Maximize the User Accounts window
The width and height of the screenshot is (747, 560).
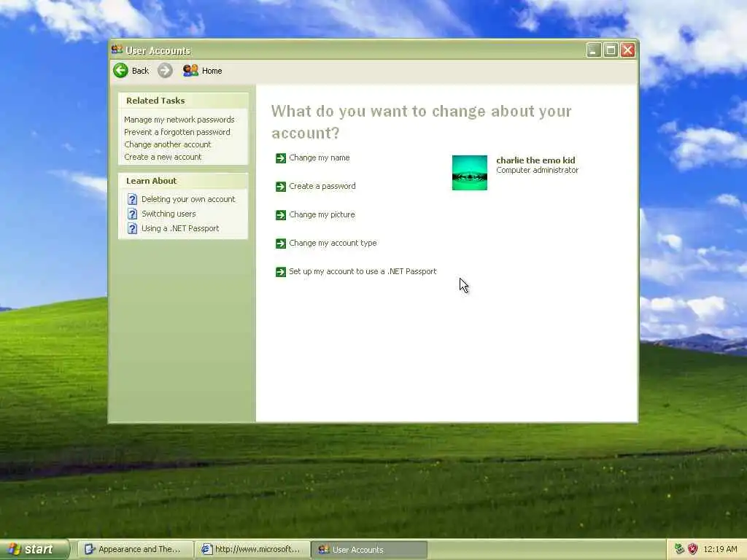point(611,50)
